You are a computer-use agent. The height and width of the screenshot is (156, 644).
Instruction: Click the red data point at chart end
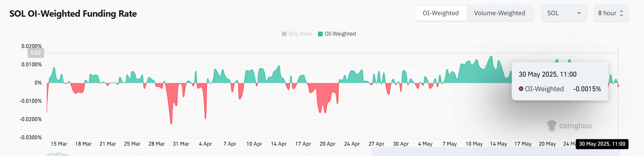(618, 86)
